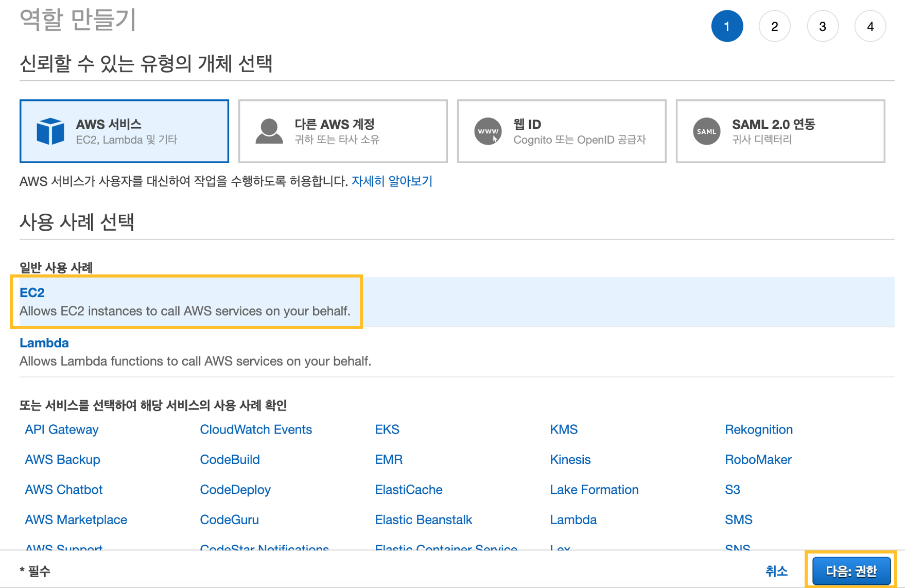Choose Rekognition service
This screenshot has width=905, height=588.
(x=759, y=429)
